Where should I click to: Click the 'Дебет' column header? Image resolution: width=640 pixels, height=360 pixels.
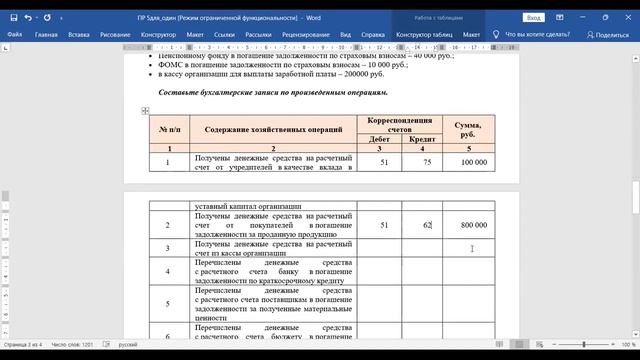[379, 139]
